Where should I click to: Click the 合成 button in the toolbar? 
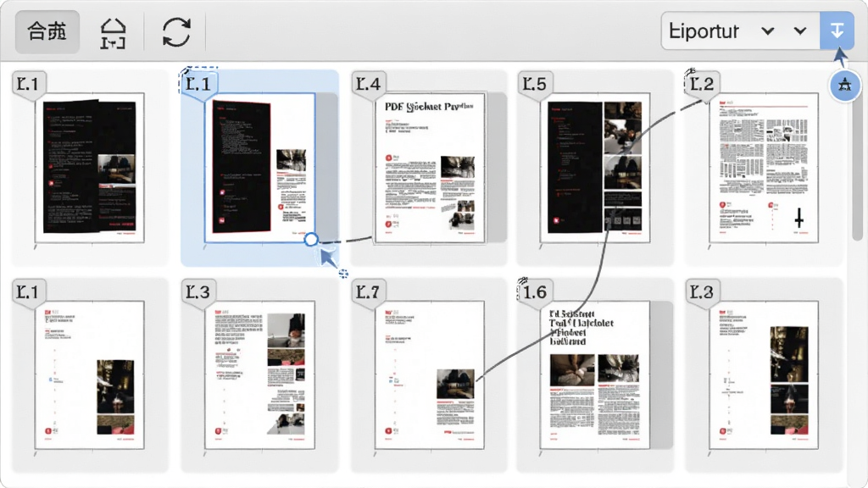(47, 31)
